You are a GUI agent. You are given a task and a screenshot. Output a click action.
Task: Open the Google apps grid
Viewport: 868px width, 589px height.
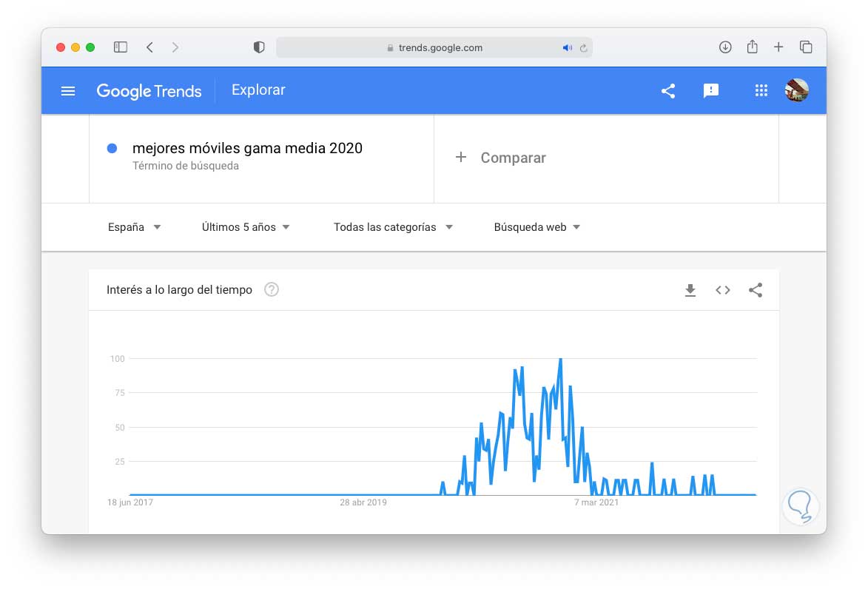coord(761,91)
